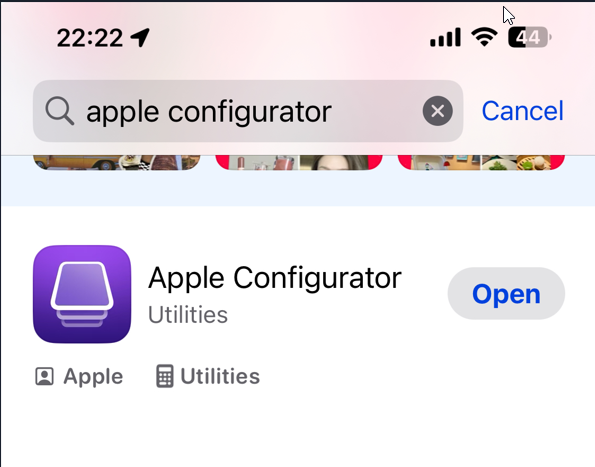
Task: Select the Utilities category label with the calculator
Action: pos(220,376)
